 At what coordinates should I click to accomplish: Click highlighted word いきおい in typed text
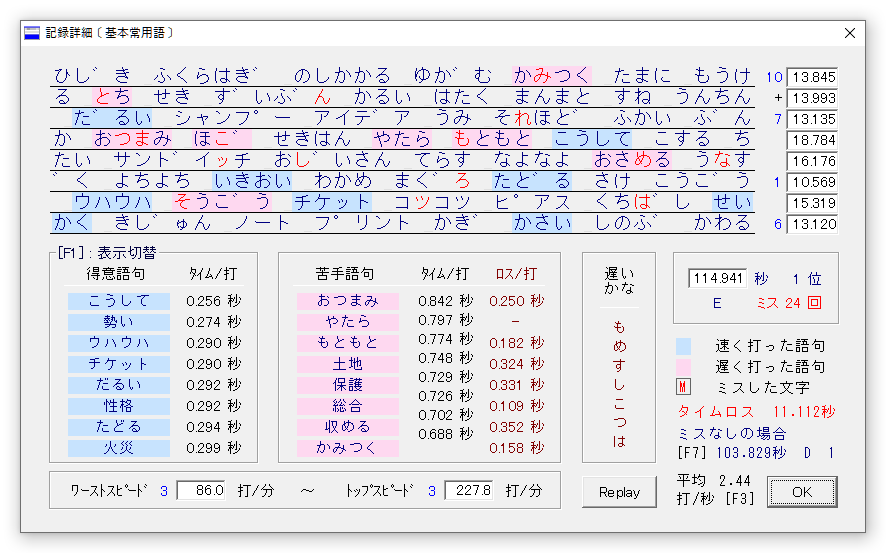tap(253, 180)
